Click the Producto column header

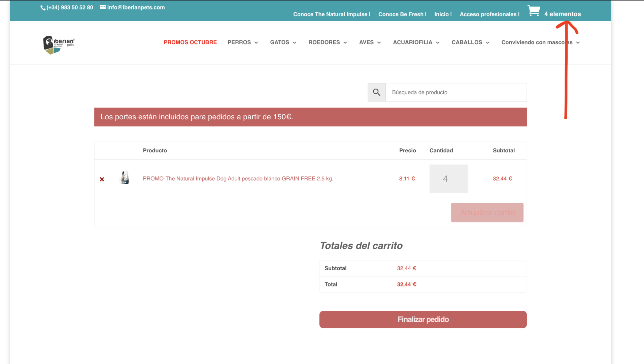click(x=155, y=151)
